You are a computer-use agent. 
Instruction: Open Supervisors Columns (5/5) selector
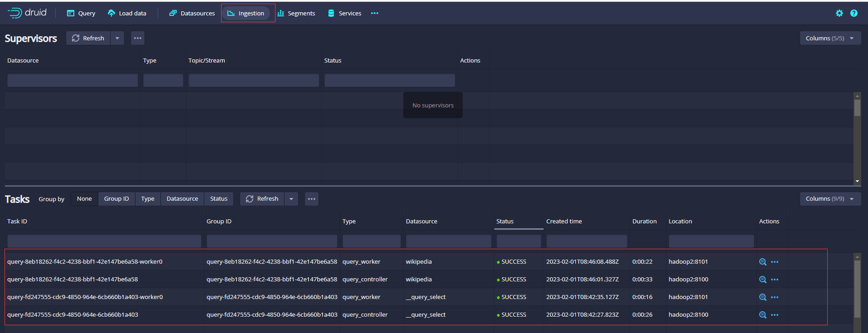tap(830, 38)
